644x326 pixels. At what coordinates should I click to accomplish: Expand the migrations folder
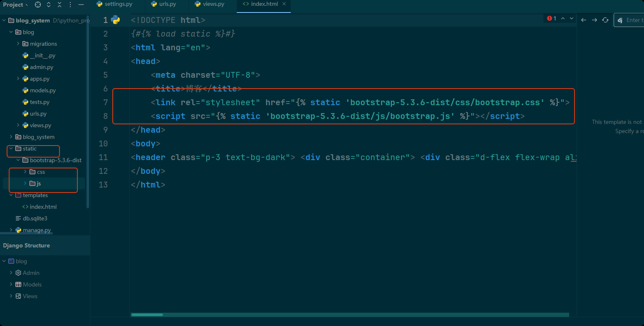point(18,44)
